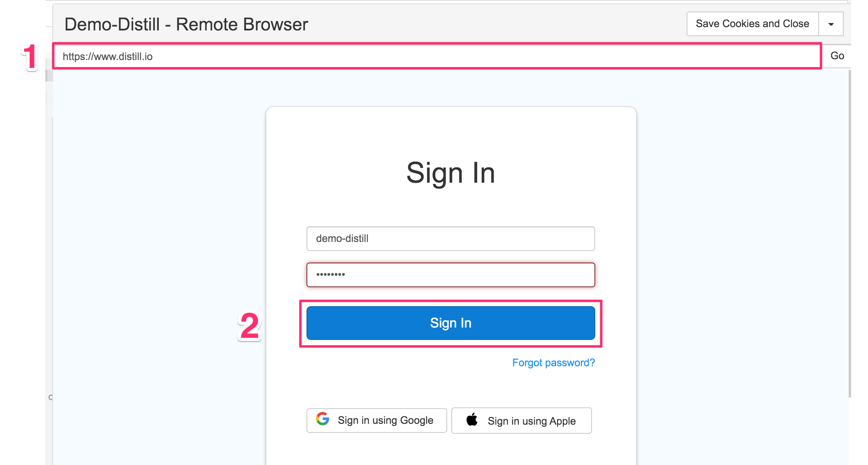Click the username field showing demo-distill
868x465 pixels.
(450, 238)
